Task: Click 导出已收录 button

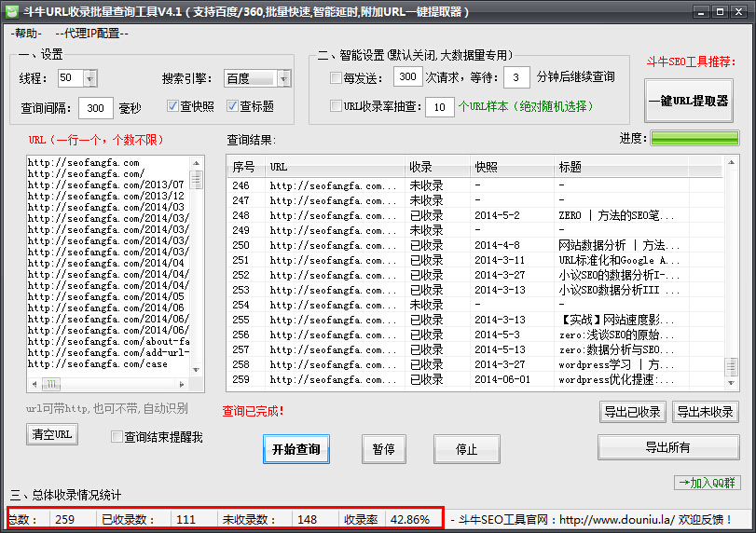Action: pyautogui.click(x=633, y=412)
